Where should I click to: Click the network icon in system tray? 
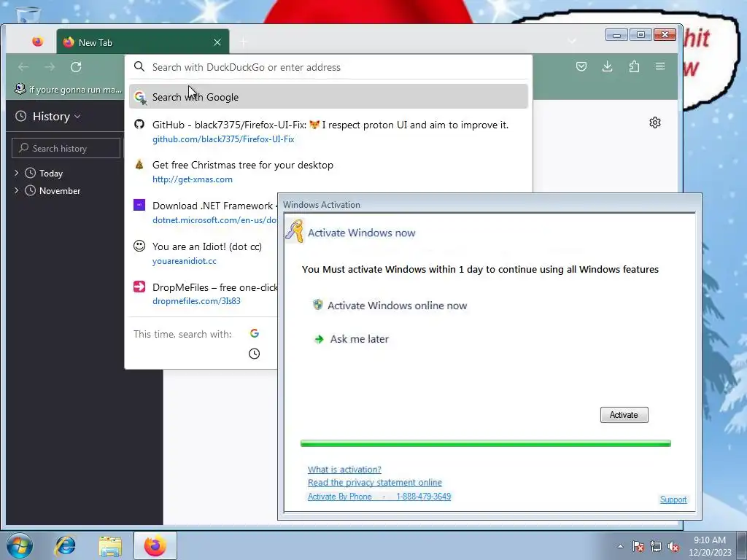pos(656,546)
